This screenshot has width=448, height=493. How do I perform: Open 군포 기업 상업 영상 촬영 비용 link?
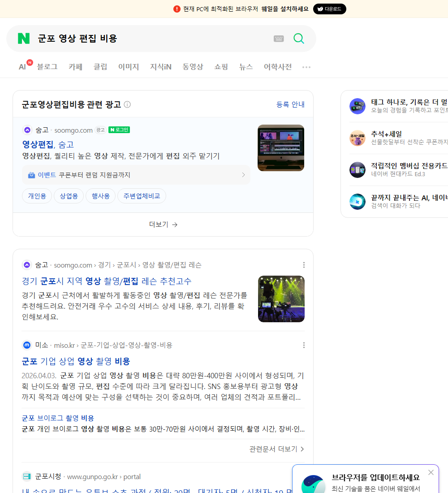click(x=76, y=361)
